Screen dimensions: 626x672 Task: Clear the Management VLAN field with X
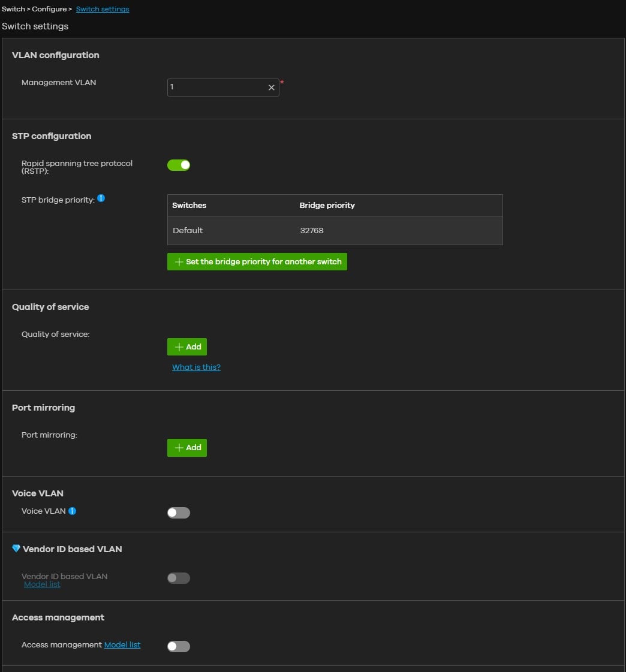point(271,88)
